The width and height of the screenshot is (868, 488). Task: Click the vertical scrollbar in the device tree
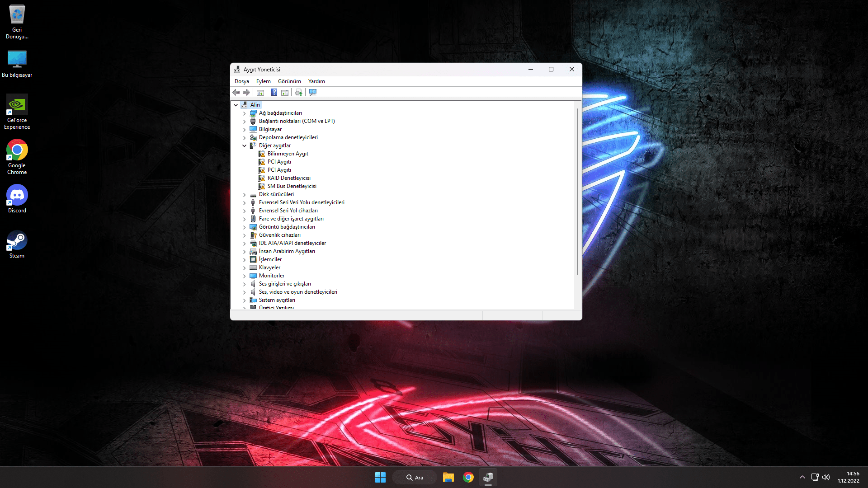(x=578, y=190)
